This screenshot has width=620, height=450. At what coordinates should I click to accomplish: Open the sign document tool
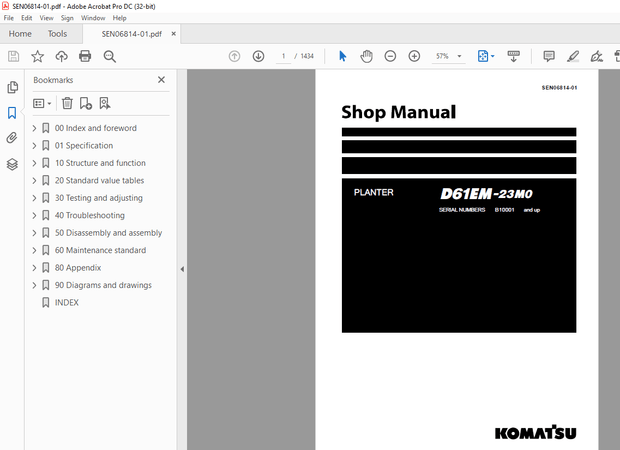click(x=597, y=56)
